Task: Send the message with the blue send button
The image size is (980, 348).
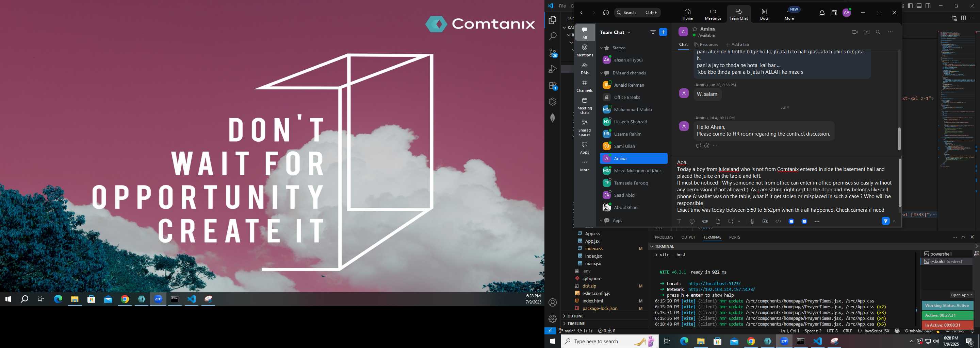Action: (x=886, y=221)
